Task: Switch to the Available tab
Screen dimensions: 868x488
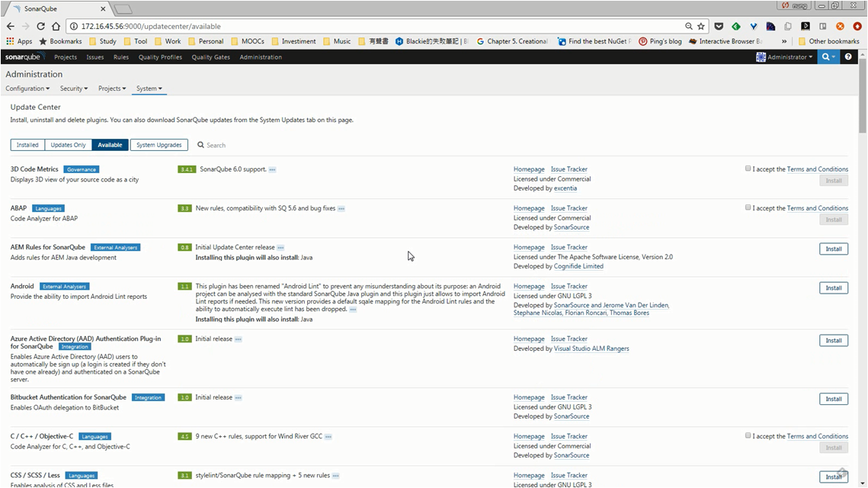Action: click(x=110, y=145)
